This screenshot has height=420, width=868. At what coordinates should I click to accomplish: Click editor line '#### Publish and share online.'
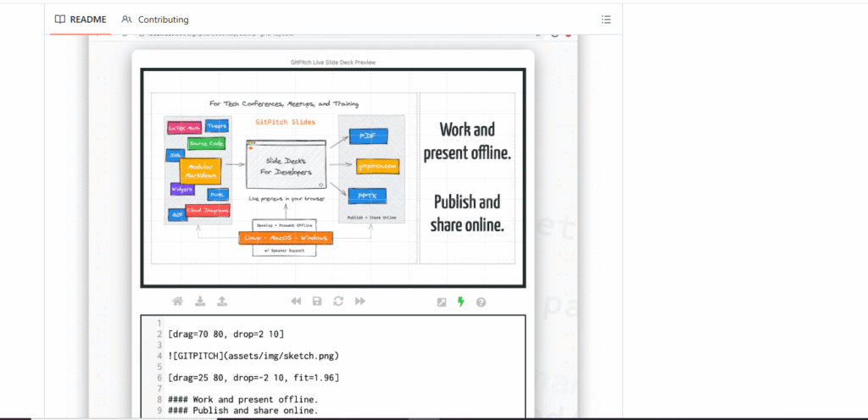point(242,411)
